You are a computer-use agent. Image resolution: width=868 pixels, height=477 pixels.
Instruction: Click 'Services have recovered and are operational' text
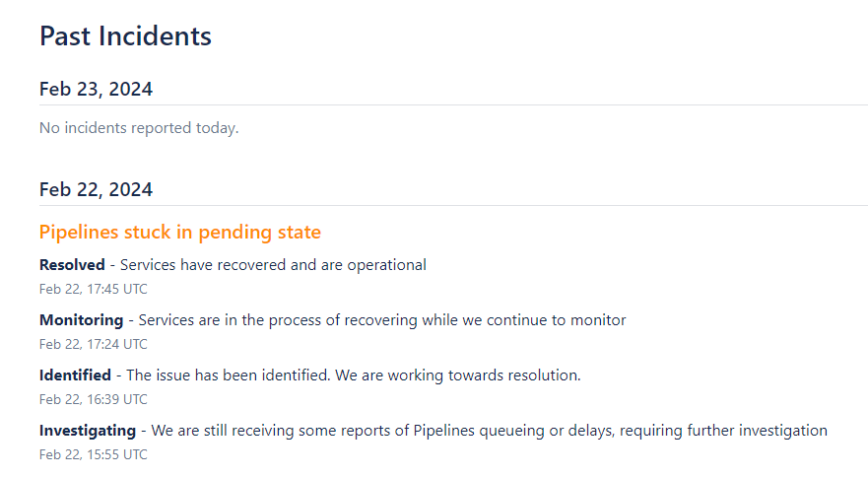click(273, 265)
